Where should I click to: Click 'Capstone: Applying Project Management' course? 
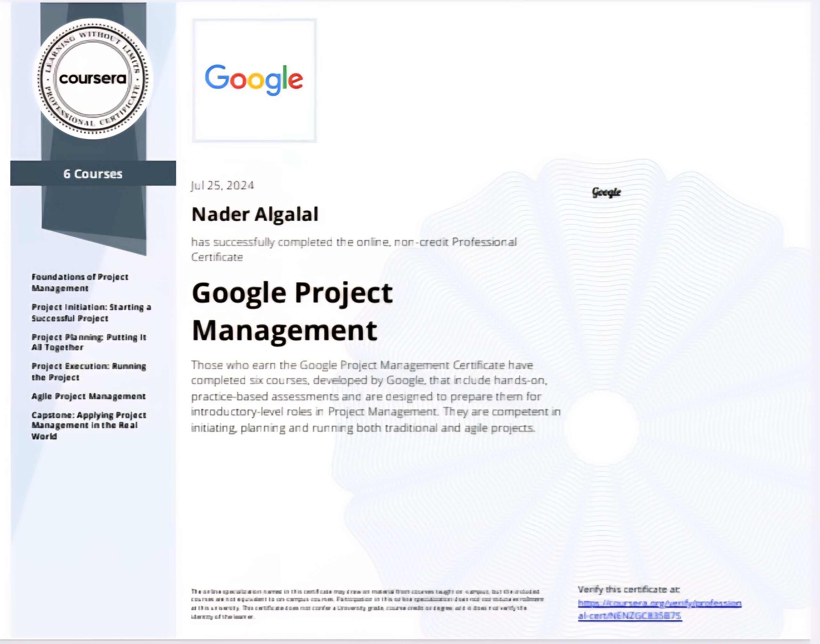(89, 425)
